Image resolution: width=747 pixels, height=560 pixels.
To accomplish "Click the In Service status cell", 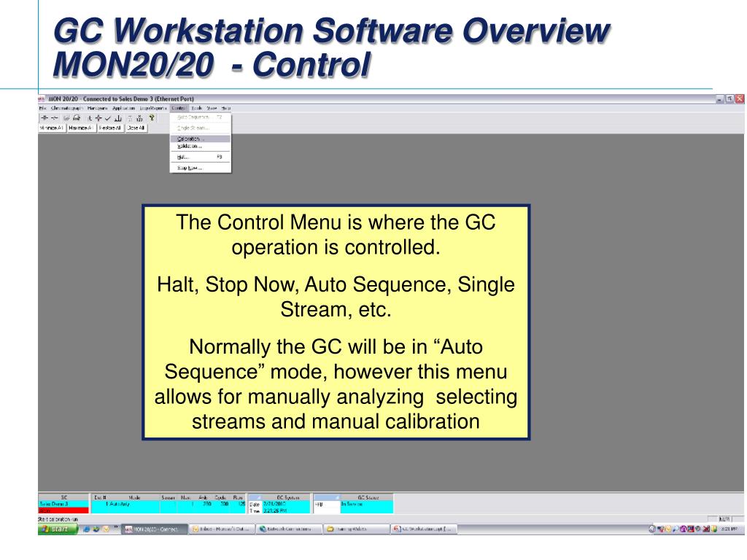I will [367, 504].
